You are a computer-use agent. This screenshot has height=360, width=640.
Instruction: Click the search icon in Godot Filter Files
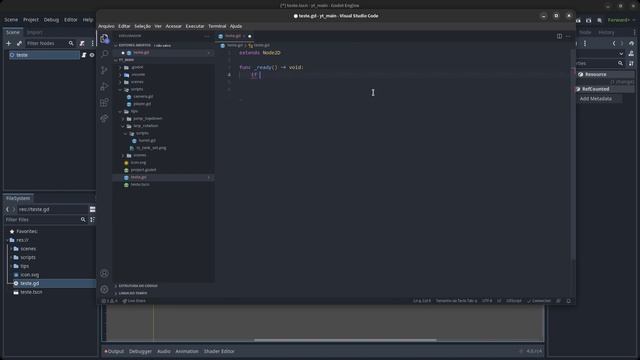click(x=83, y=220)
